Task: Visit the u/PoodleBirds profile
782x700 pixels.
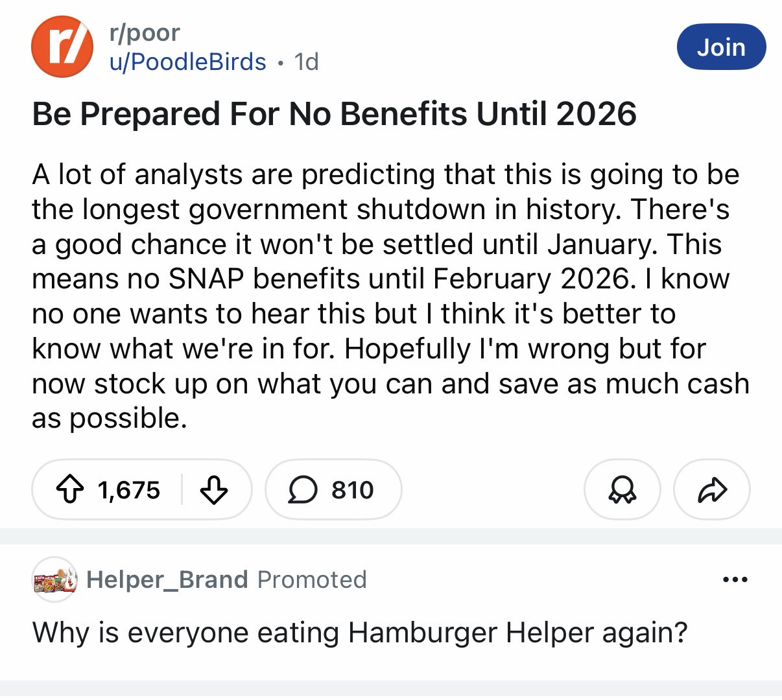Action: 187,62
